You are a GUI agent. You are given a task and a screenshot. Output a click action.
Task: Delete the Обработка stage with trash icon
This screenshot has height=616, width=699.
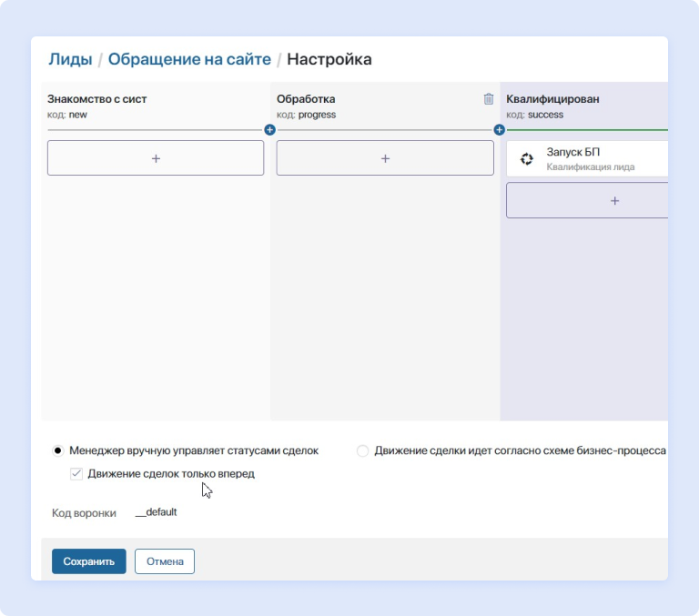pyautogui.click(x=489, y=99)
